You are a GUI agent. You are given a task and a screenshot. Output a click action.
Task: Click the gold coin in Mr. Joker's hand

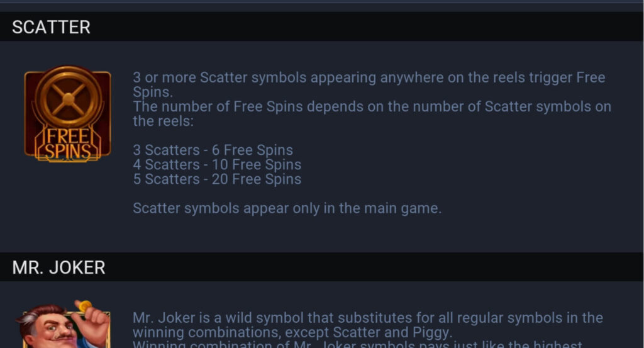coord(86,306)
